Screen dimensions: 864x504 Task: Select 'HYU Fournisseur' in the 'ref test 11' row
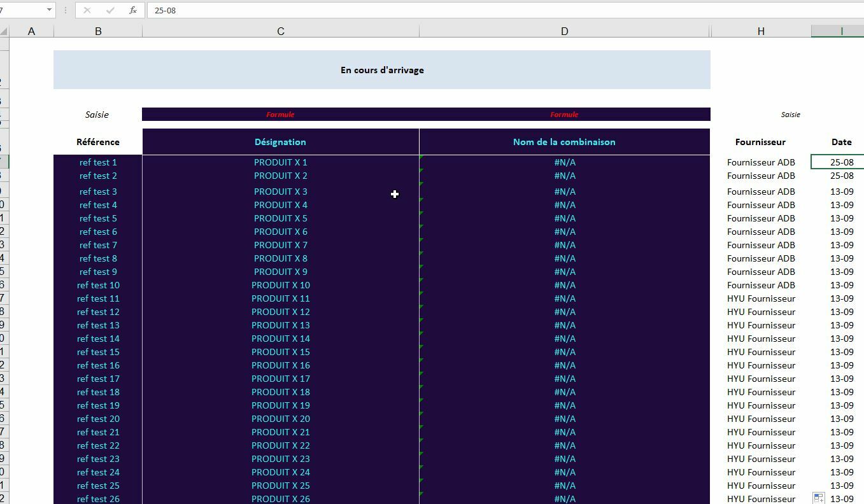pos(761,298)
